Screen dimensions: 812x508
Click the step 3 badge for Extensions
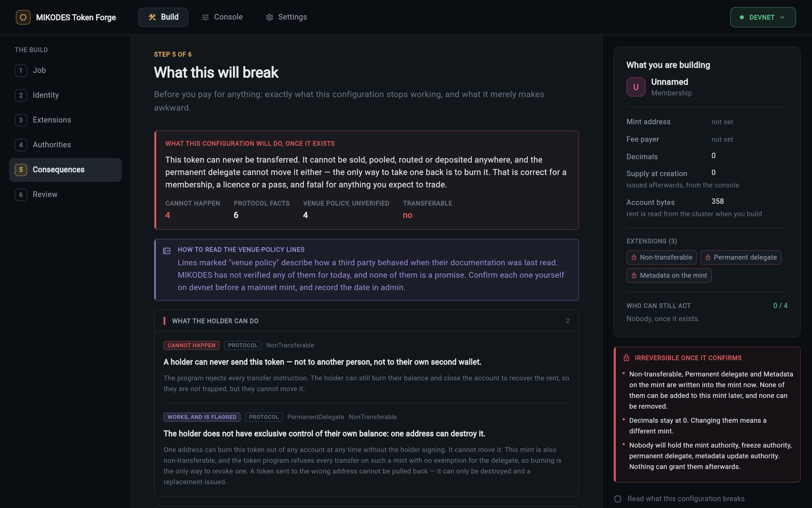pos(21,120)
